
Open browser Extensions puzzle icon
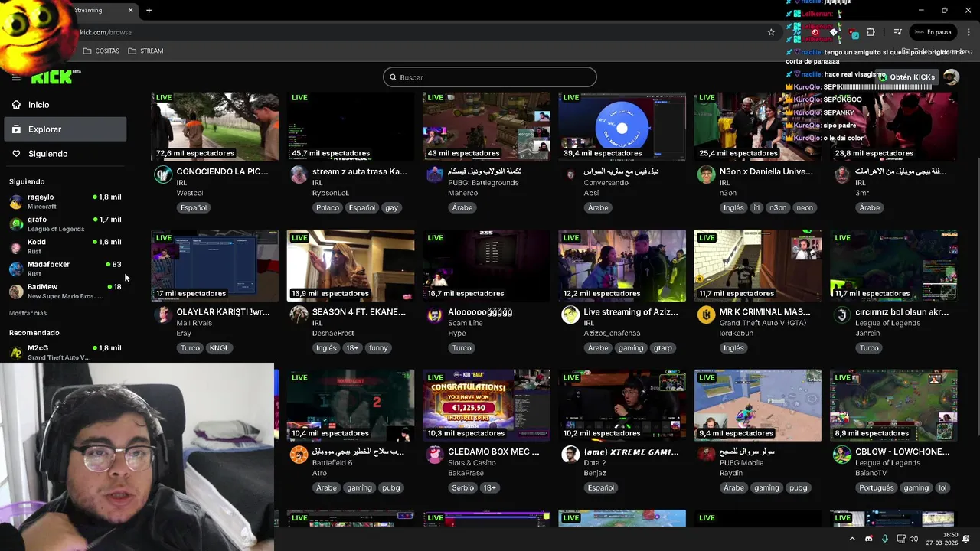[x=871, y=32]
